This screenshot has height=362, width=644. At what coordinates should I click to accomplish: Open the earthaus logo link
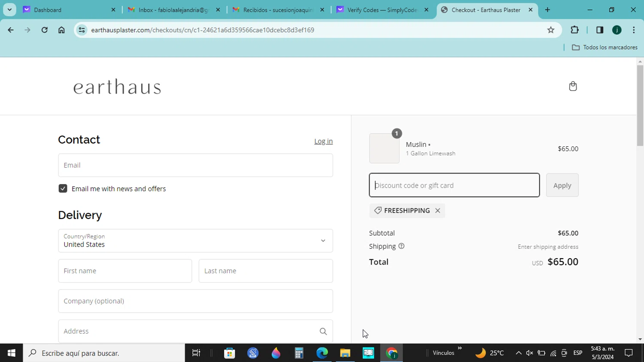pos(117,87)
